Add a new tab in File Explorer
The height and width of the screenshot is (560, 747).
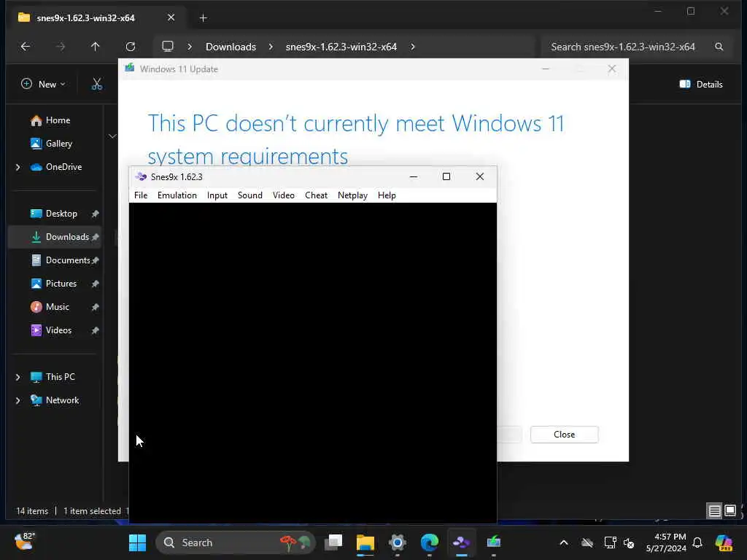(x=203, y=18)
